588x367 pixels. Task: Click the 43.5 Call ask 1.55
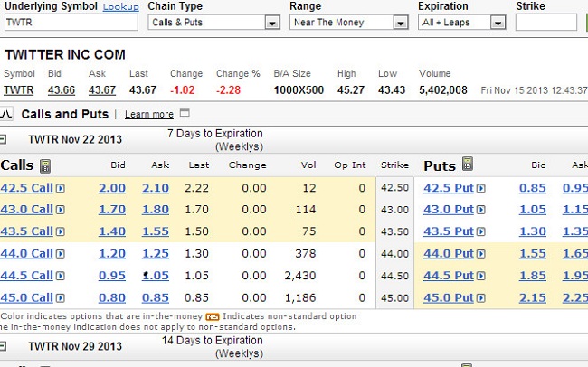156,231
